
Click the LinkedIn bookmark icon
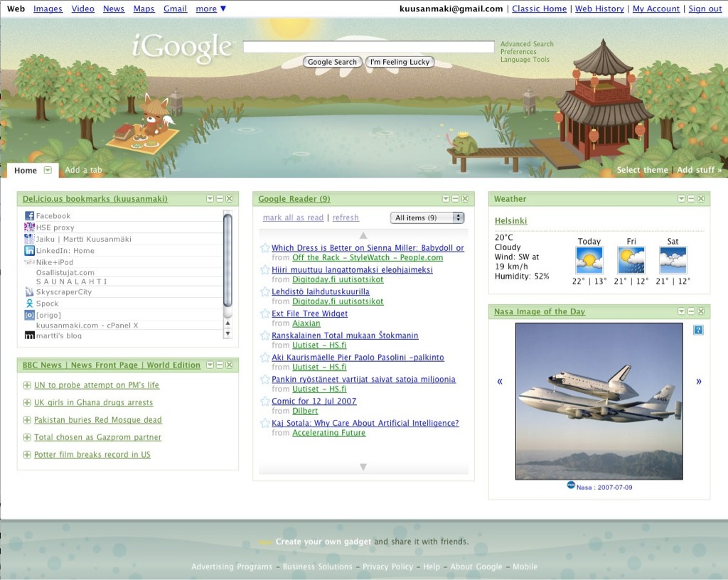pos(29,251)
